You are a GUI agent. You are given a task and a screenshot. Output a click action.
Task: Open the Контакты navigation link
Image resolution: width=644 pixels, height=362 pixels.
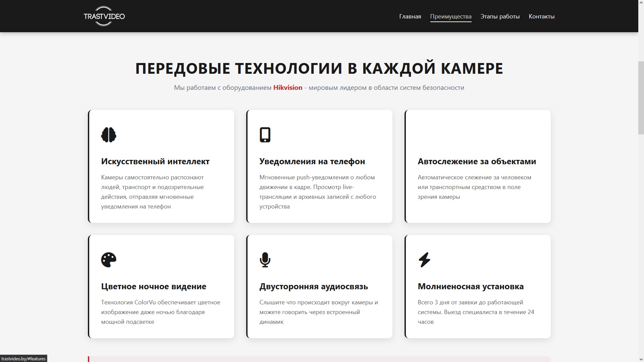coord(541,16)
